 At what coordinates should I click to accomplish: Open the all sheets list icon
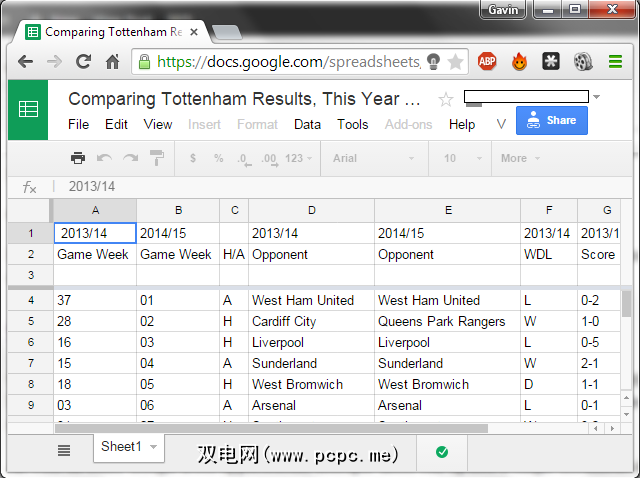[x=64, y=450]
